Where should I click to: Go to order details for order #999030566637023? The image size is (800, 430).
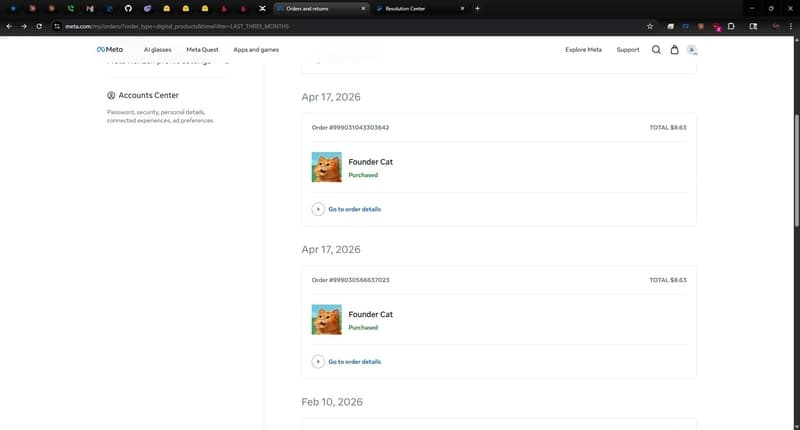point(355,362)
